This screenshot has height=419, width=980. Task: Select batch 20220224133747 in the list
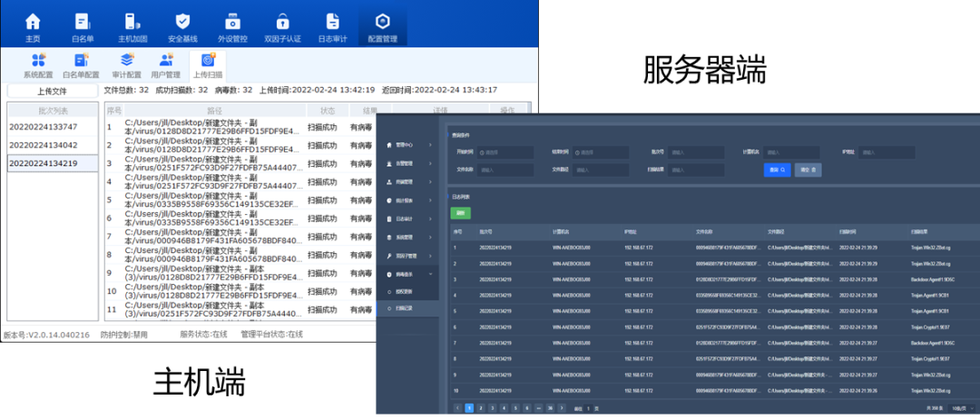click(x=44, y=127)
